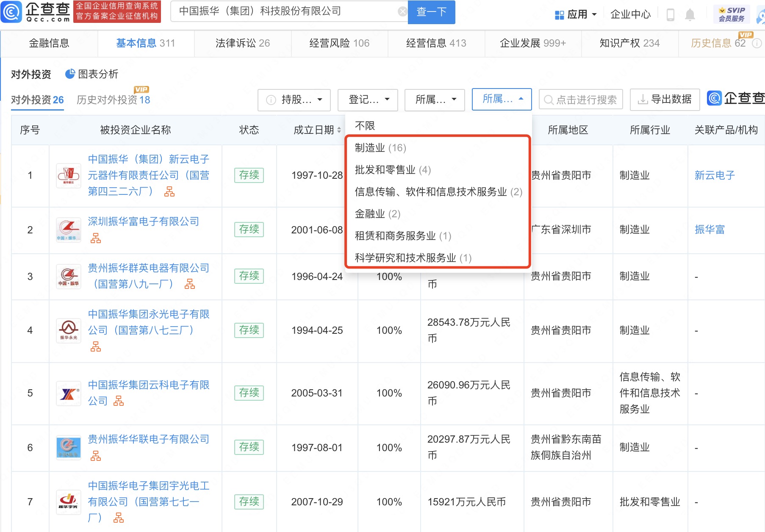This screenshot has height=532, width=765.
Task: Select 科学研究和技术服务业 (1) option
Action: 413,258
